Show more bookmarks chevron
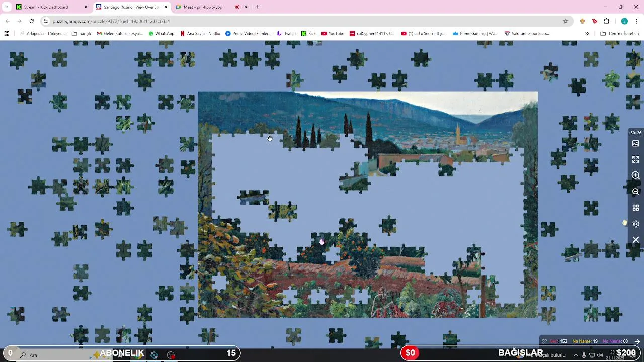 [x=587, y=33]
